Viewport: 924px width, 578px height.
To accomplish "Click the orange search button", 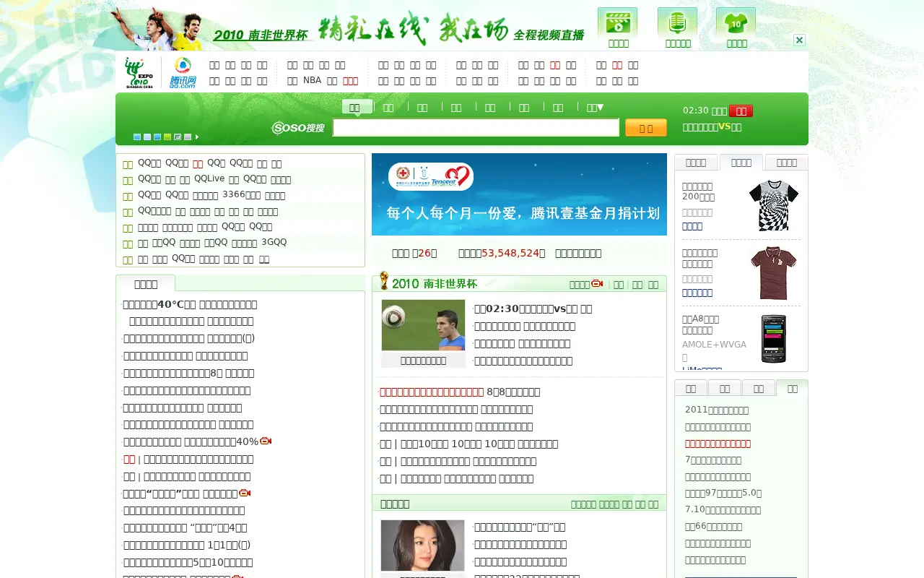I will [x=646, y=128].
